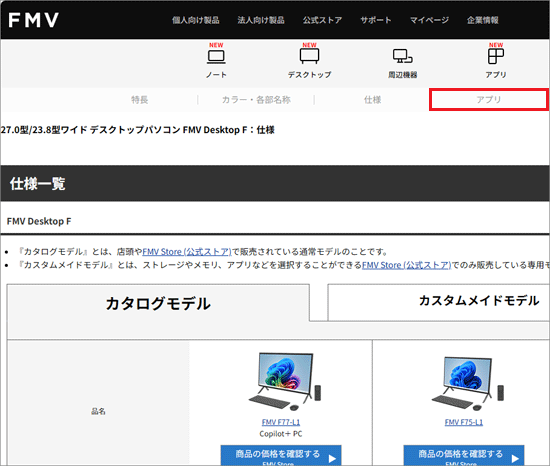
Task: Click the FMV F75-L1 product image
Action: point(468,384)
